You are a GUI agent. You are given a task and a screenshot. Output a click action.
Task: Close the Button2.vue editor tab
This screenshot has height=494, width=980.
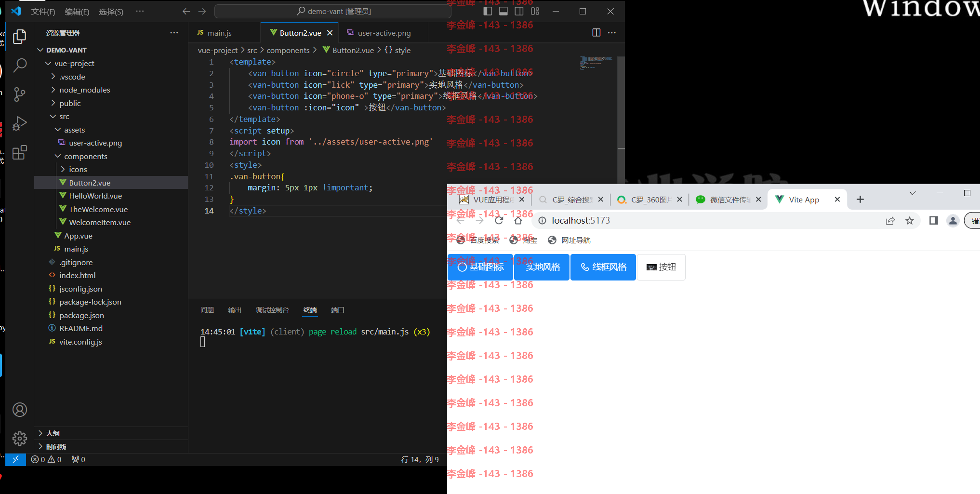[330, 33]
